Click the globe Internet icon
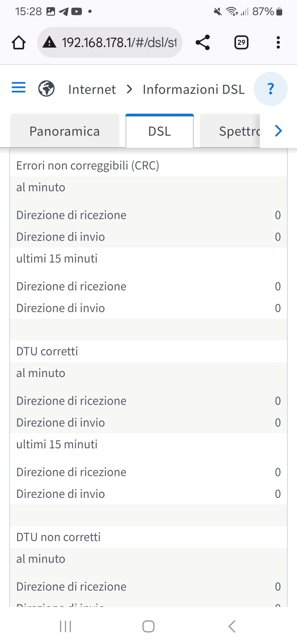The height and width of the screenshot is (644, 297). [46, 89]
